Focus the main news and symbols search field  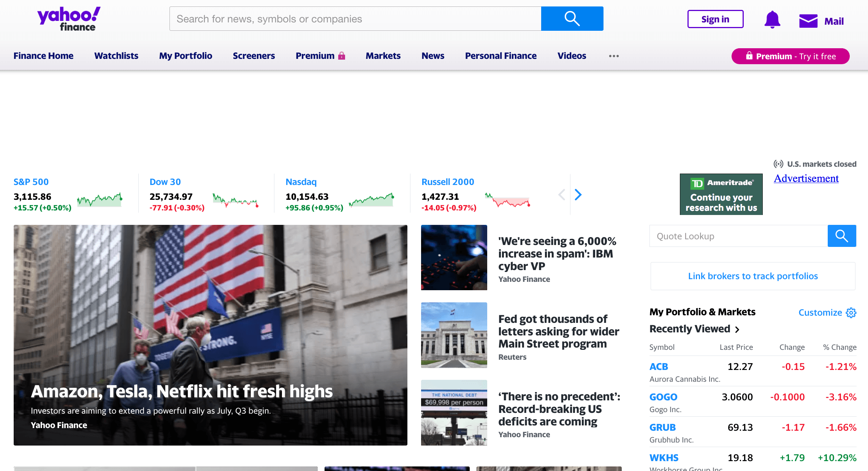point(355,19)
